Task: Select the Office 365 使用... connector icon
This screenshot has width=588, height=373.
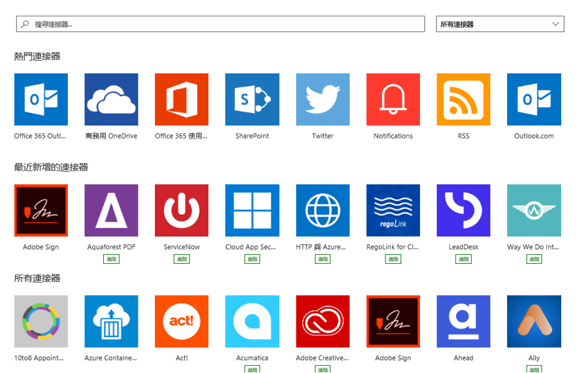Action: [182, 99]
